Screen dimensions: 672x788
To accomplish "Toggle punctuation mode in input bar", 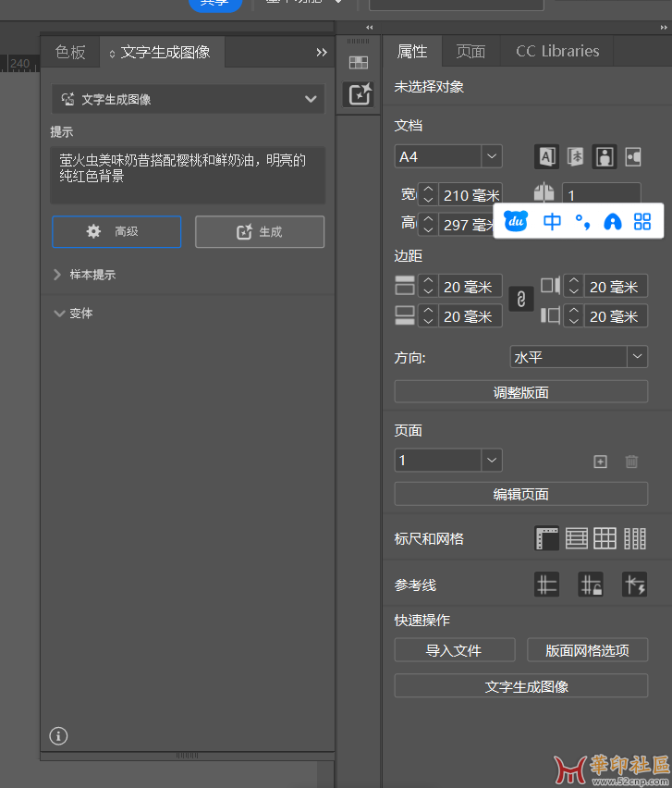I will pos(582,222).
